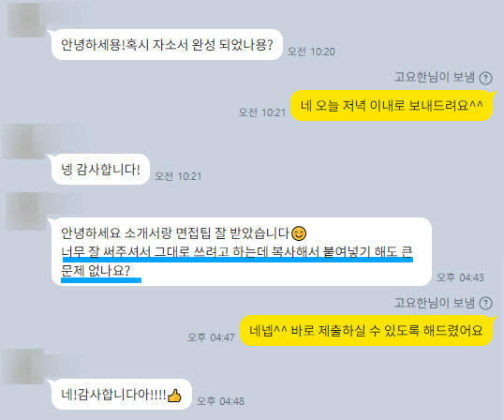Click the 오후 04:48 timestamp
The width and height of the screenshot is (504, 420).
[220, 401]
